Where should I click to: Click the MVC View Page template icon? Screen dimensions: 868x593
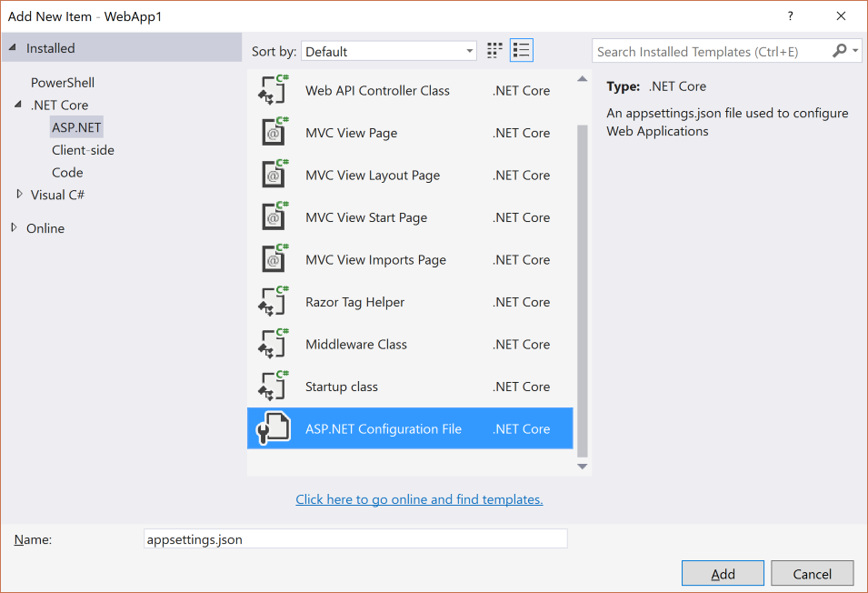click(x=274, y=132)
